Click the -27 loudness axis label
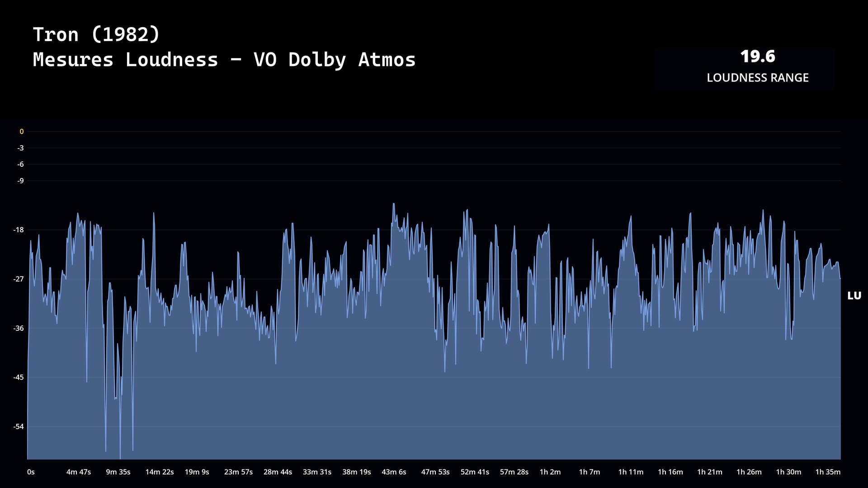The image size is (868, 488). pyautogui.click(x=19, y=279)
